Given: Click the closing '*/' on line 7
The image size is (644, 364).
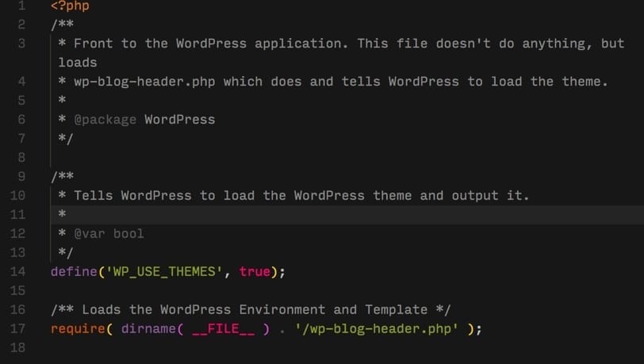Looking at the screenshot, I should [x=66, y=139].
